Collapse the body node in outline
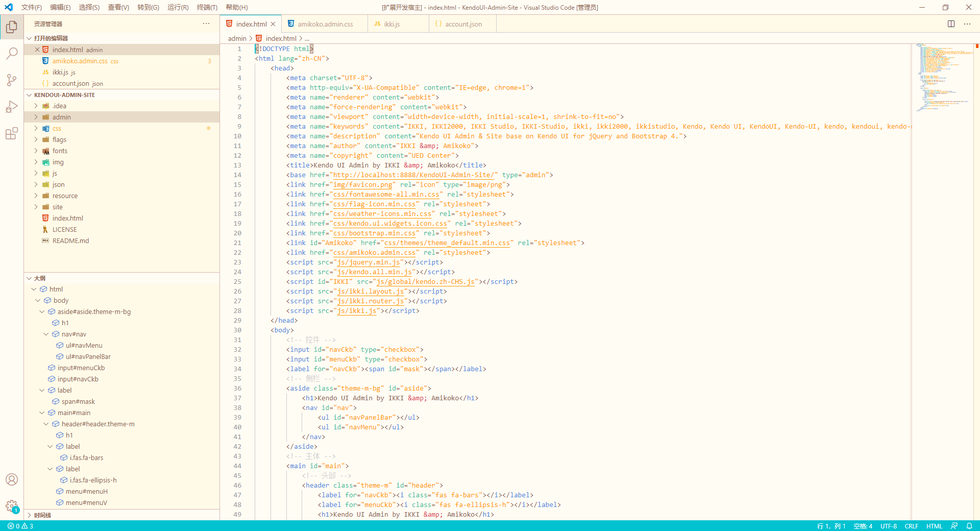The height and width of the screenshot is (531, 980). tap(38, 301)
